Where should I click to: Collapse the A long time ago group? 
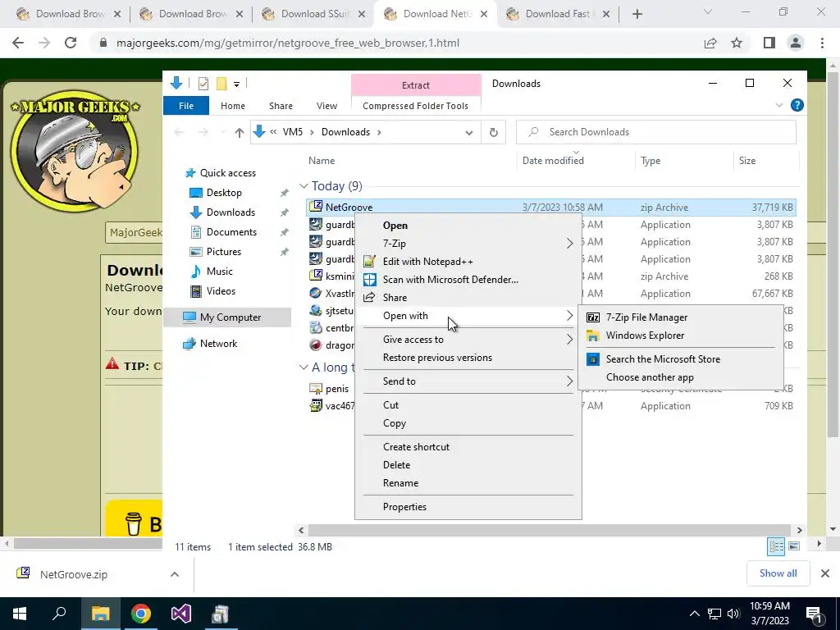304,367
